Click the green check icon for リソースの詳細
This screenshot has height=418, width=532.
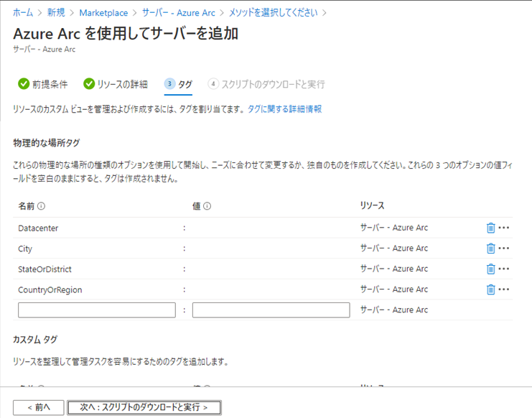click(x=89, y=84)
